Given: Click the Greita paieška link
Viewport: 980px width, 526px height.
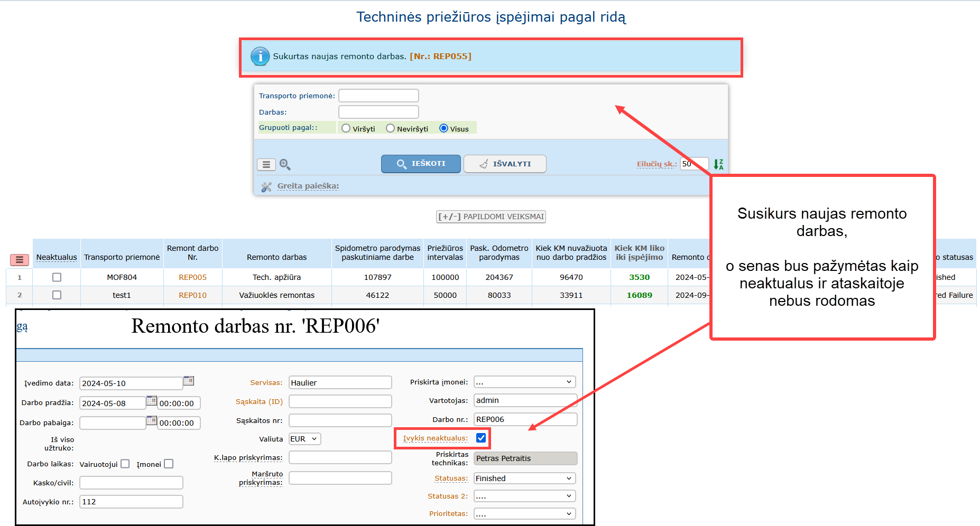Looking at the screenshot, I should coord(308,186).
